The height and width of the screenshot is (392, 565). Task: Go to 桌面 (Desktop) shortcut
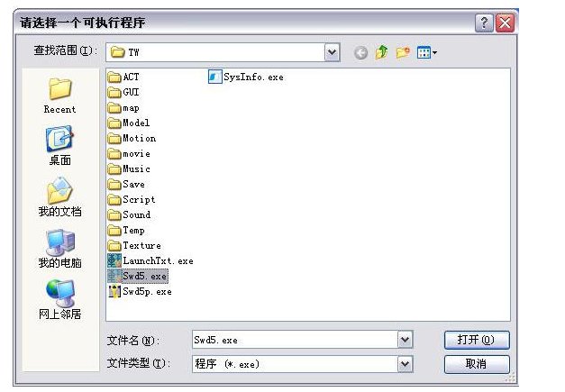59,146
